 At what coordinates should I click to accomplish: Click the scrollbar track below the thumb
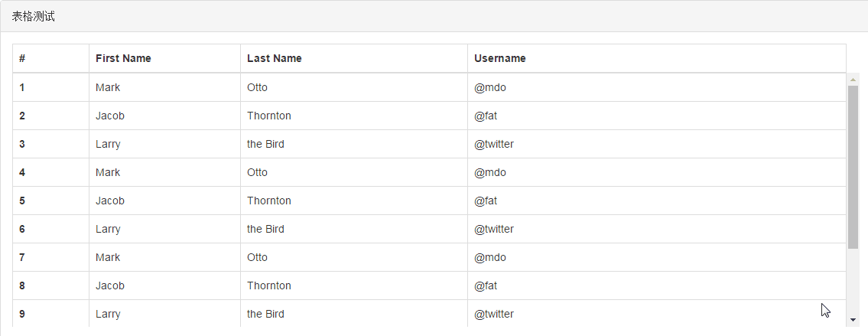(x=853, y=282)
